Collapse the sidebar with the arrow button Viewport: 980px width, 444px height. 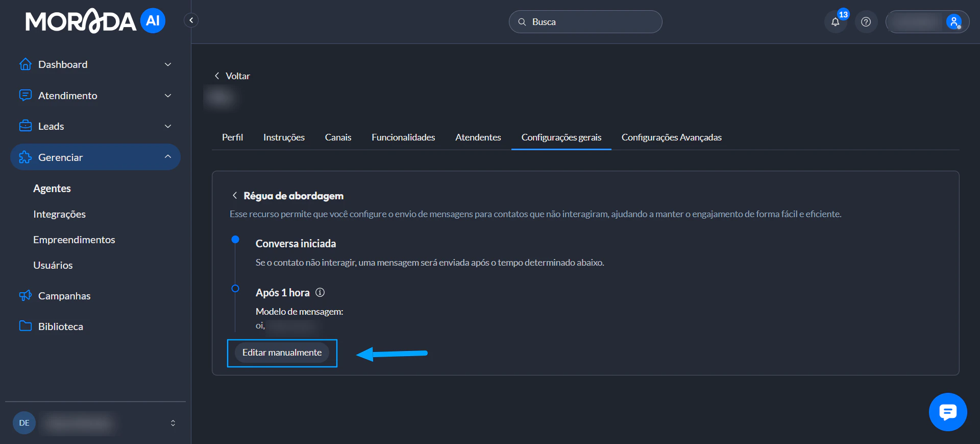click(191, 20)
